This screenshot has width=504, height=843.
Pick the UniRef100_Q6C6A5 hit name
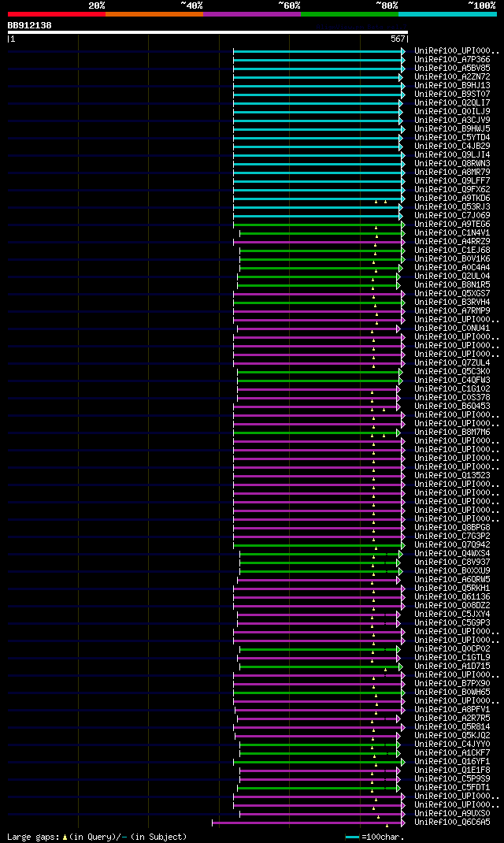[x=452, y=823]
